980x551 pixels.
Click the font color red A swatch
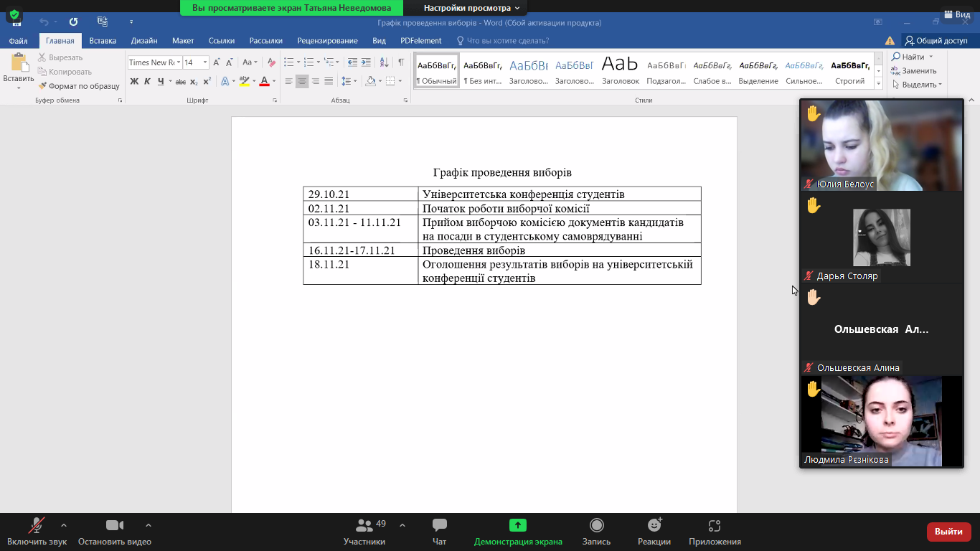[x=264, y=81]
